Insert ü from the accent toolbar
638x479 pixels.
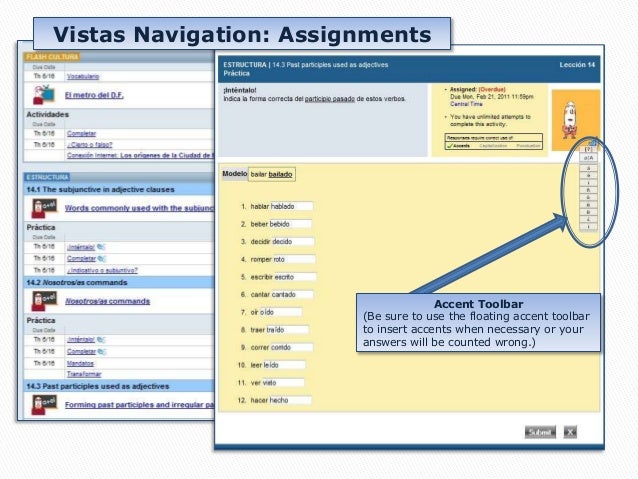(x=588, y=212)
